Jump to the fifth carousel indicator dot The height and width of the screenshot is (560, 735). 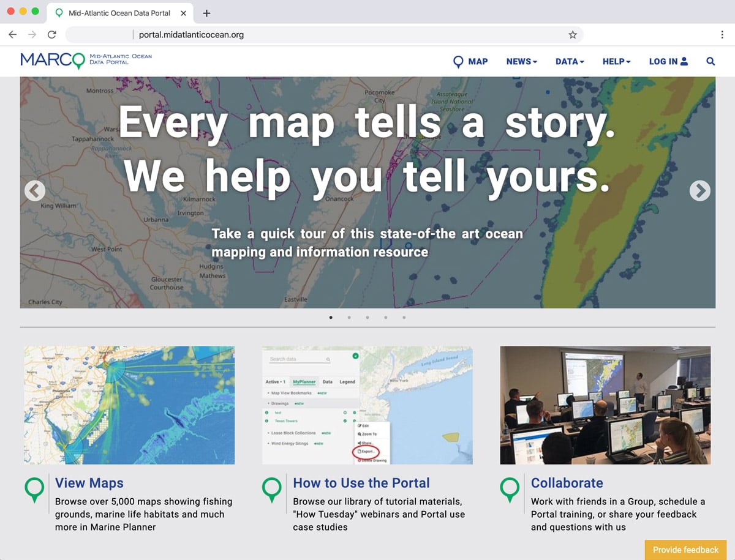point(404,318)
